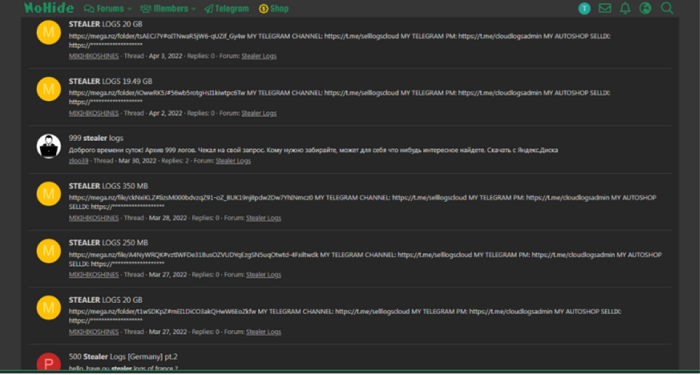
Task: Click the MIKIHIKOSHINES username on the 250 MB thread
Action: point(94,275)
